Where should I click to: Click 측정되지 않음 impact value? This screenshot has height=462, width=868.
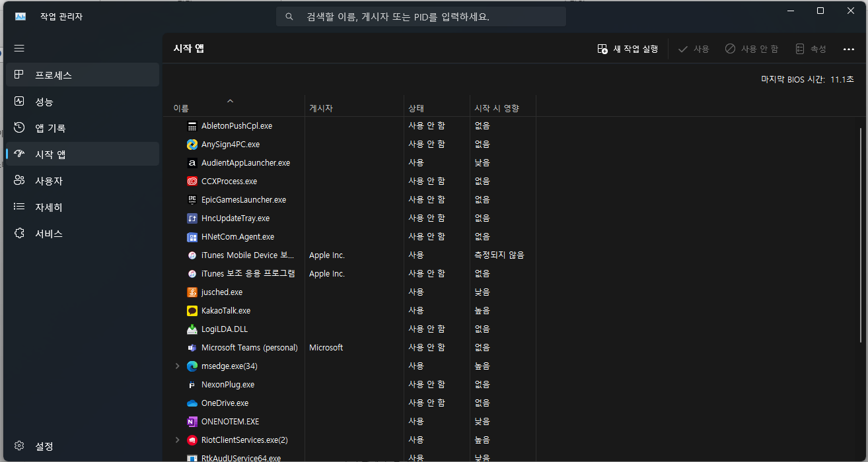click(499, 255)
